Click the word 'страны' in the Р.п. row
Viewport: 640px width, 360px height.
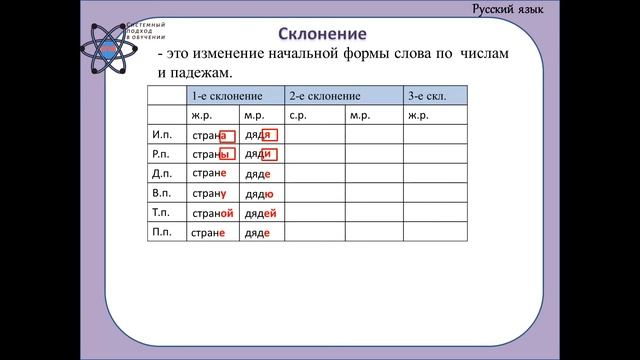pos(211,154)
